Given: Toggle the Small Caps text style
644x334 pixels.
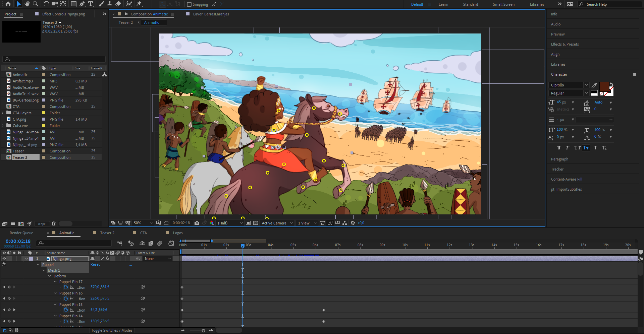Looking at the screenshot, I should coord(586,148).
